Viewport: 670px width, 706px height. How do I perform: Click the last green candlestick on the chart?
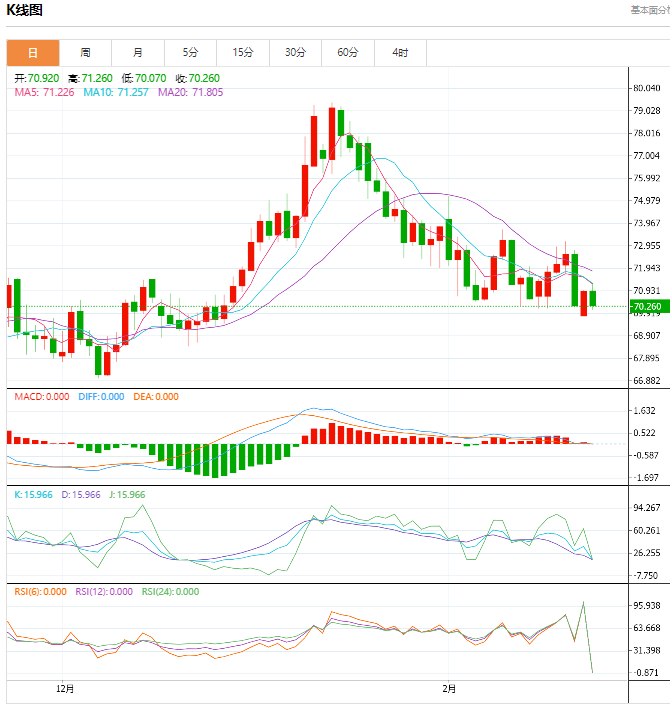coord(593,298)
